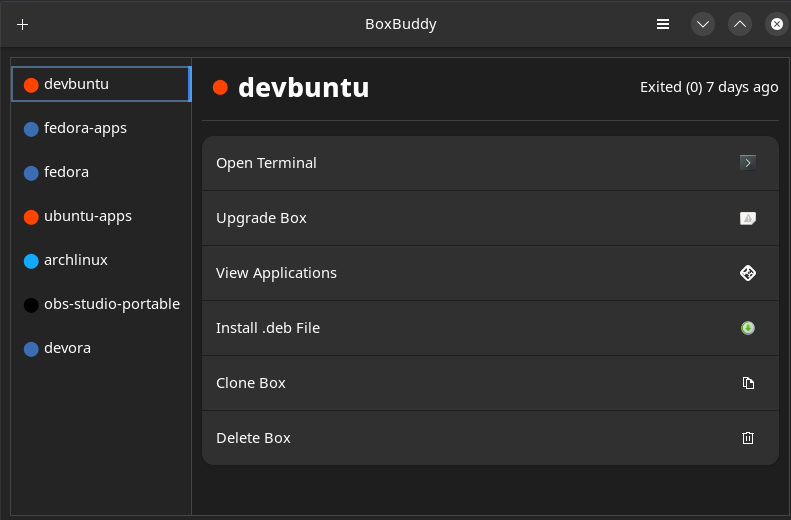Screen dimensions: 791x520
Task: Click the plus icon to create a new box
Action: coord(23,24)
